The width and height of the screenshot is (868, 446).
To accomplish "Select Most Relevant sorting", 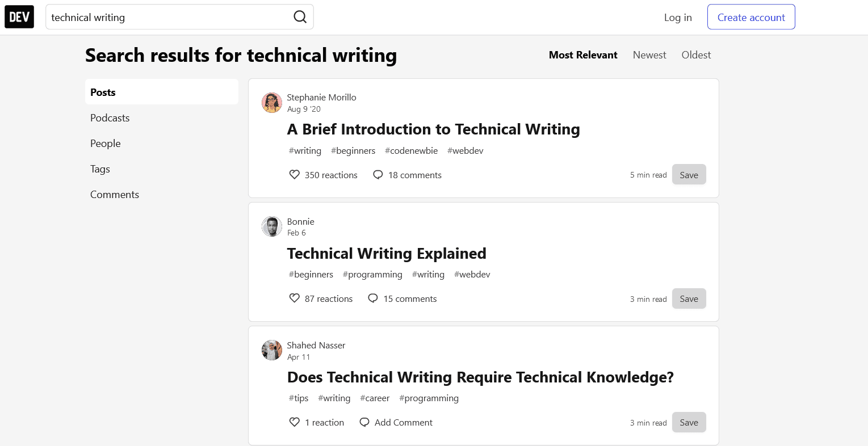I will 583,55.
